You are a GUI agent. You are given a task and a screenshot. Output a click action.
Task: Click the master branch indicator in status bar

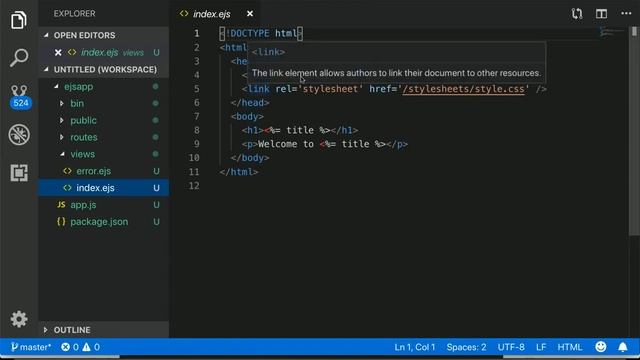[x=31, y=347]
